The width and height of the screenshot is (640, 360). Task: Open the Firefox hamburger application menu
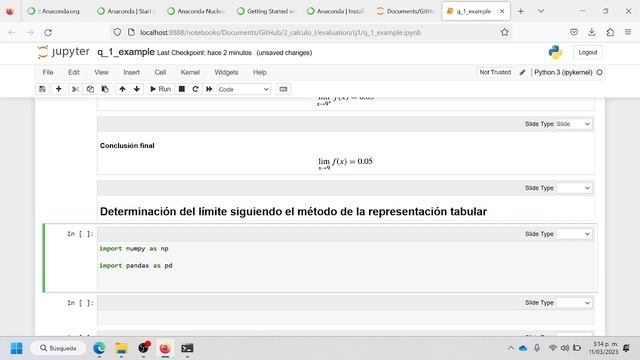(x=628, y=32)
